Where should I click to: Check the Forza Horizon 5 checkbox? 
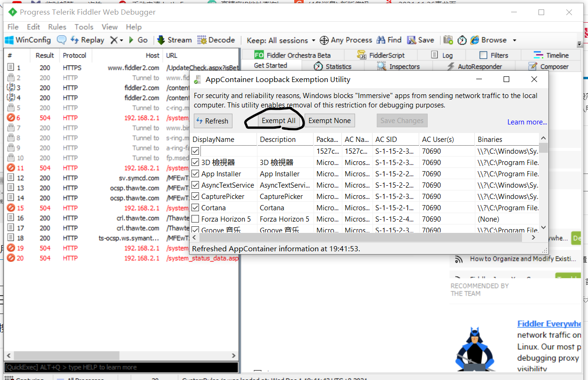point(196,219)
